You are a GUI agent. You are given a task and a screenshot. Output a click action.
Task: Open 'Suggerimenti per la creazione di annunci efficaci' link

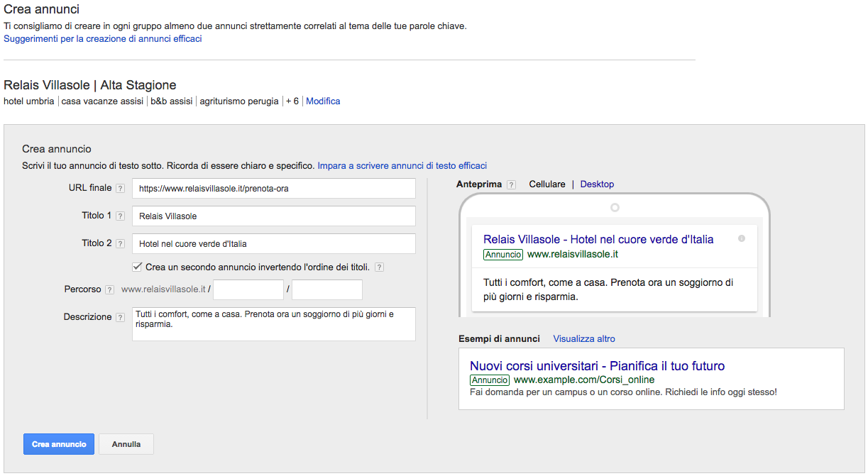click(x=103, y=39)
